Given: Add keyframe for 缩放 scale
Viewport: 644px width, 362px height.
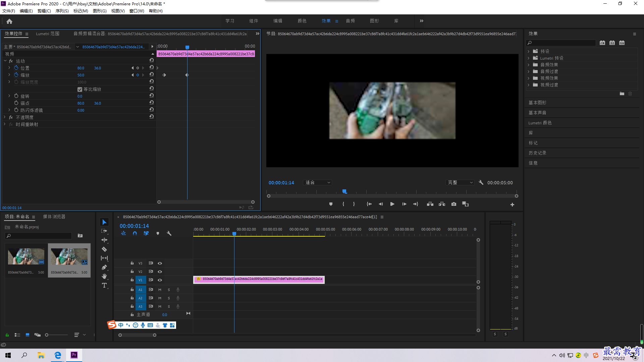Looking at the screenshot, I should click(x=138, y=75).
